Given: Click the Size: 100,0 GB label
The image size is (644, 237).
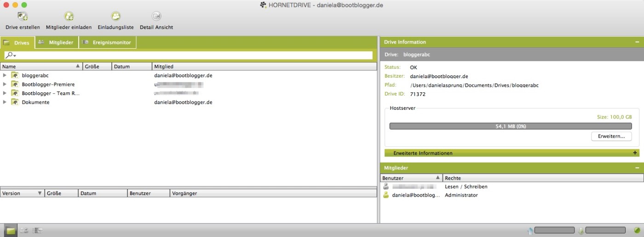Looking at the screenshot, I should tap(615, 117).
